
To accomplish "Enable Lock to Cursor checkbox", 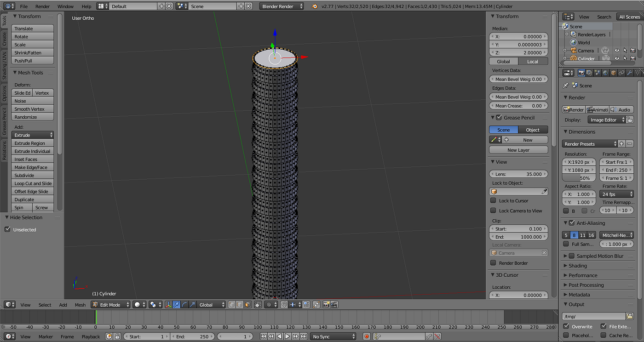I will pos(493,200).
